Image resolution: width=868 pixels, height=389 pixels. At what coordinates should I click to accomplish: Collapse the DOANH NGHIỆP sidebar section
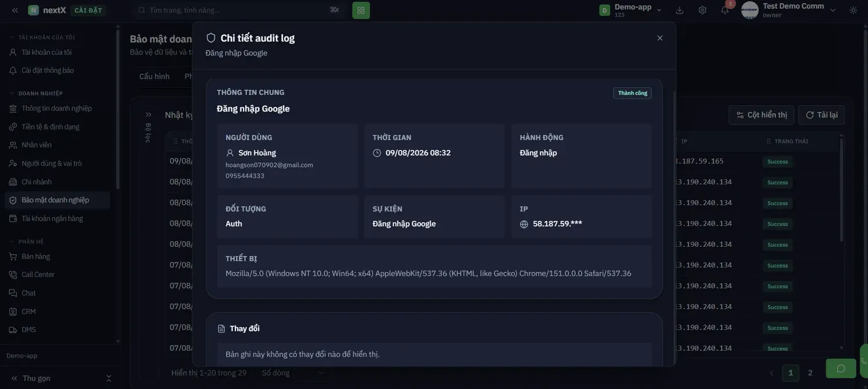click(x=12, y=93)
